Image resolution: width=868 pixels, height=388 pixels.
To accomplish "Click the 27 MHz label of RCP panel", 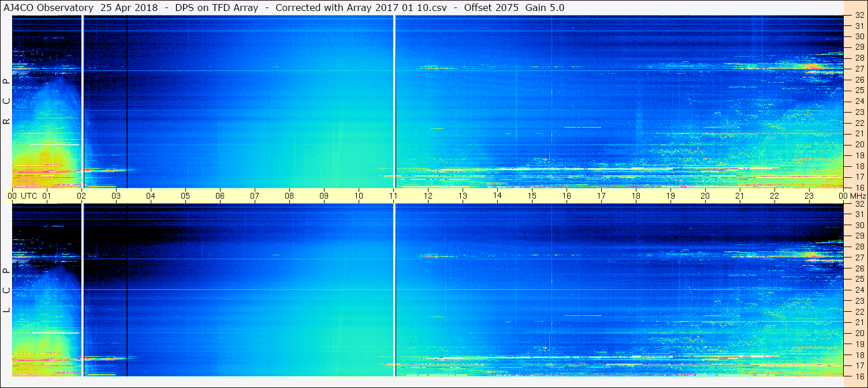I will pyautogui.click(x=859, y=69).
